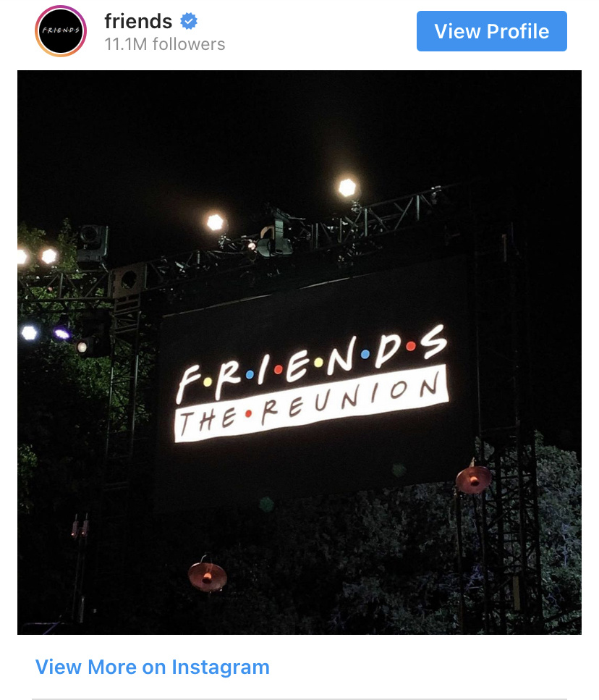The width and height of the screenshot is (599, 700).
Task: Click the red dot between THE and REUNION
Action: click(248, 414)
